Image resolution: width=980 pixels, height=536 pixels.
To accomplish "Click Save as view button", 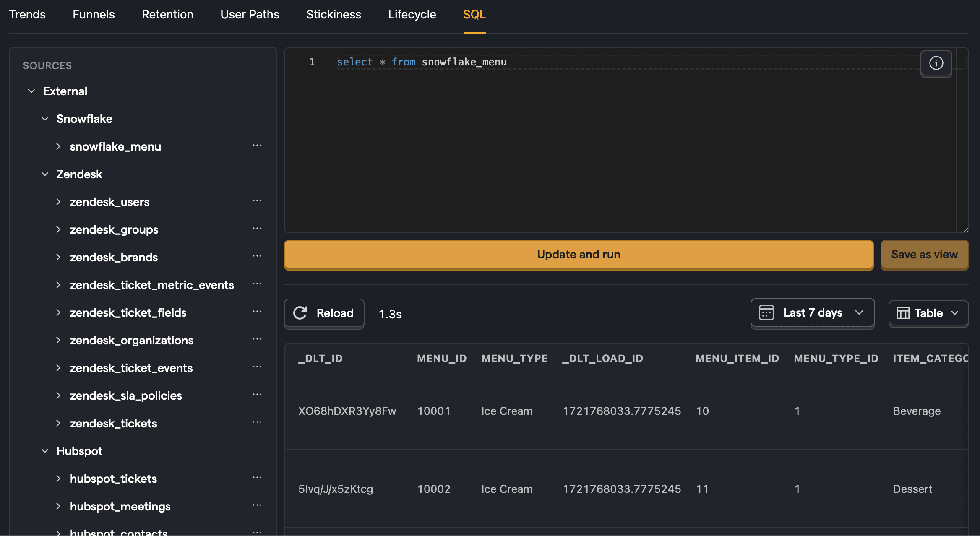I will click(924, 255).
